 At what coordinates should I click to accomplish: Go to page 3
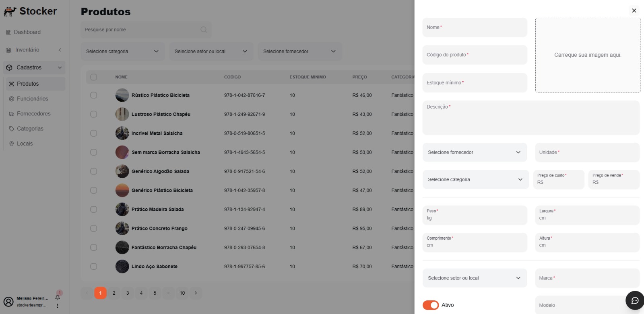tap(128, 293)
